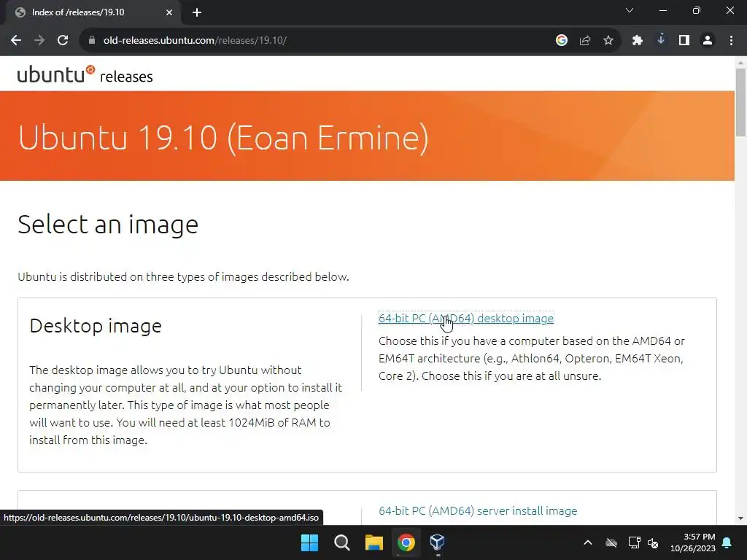747x560 pixels.
Task: Expand the tab search chevron
Action: click(630, 10)
